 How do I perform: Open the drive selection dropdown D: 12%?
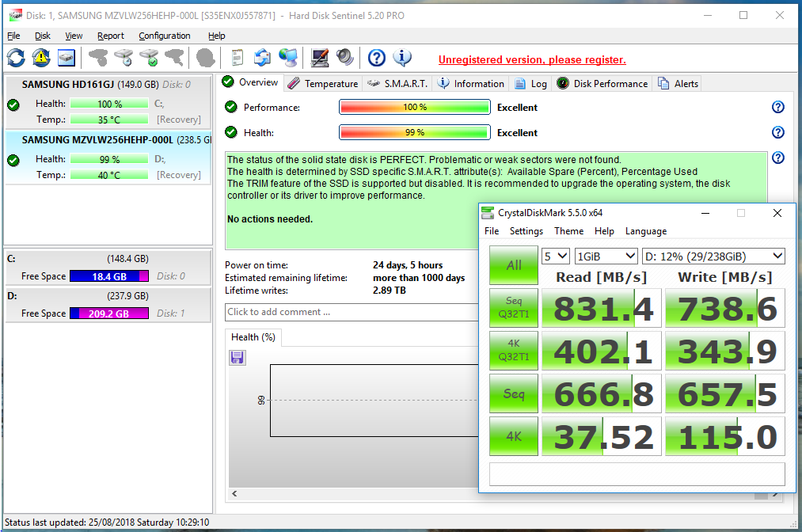pyautogui.click(x=713, y=256)
